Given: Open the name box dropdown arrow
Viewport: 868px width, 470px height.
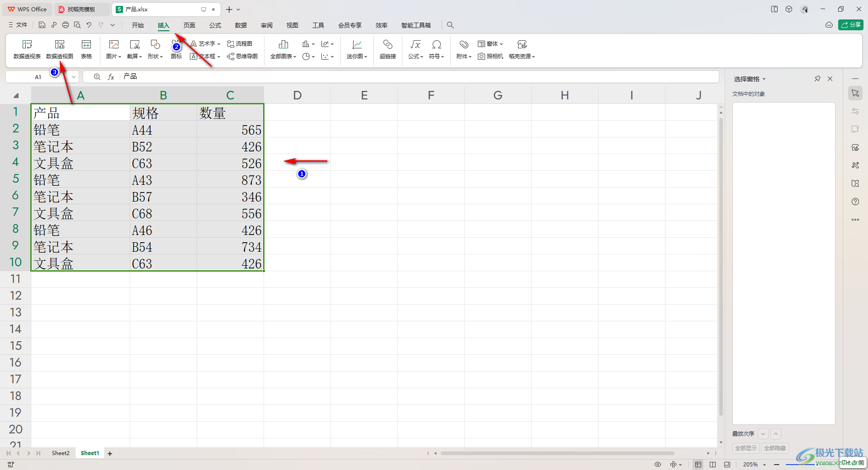Looking at the screenshot, I should pyautogui.click(x=74, y=77).
